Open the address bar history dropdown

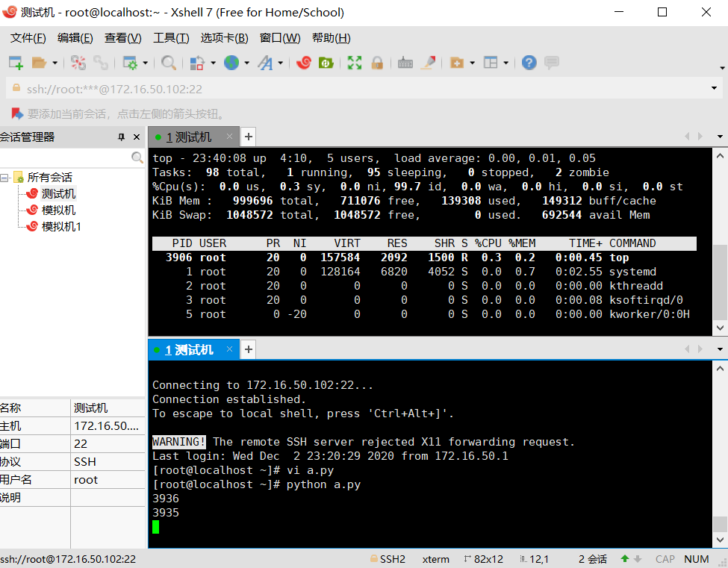pyautogui.click(x=714, y=88)
